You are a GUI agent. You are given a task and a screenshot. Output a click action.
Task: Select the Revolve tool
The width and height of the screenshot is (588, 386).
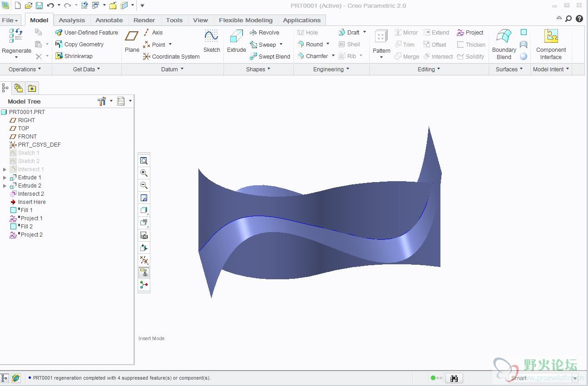click(265, 33)
